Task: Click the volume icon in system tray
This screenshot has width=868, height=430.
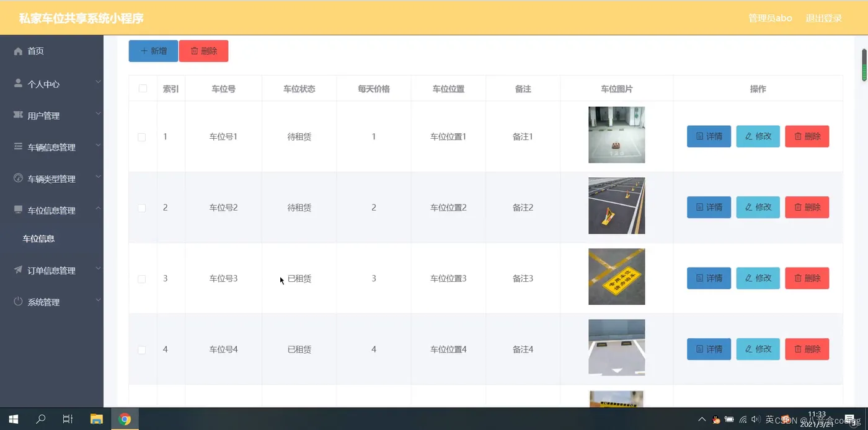Action: click(x=755, y=419)
